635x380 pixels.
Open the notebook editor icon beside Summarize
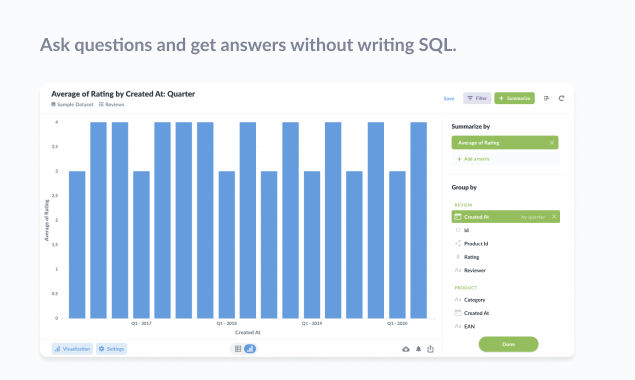[x=546, y=98]
